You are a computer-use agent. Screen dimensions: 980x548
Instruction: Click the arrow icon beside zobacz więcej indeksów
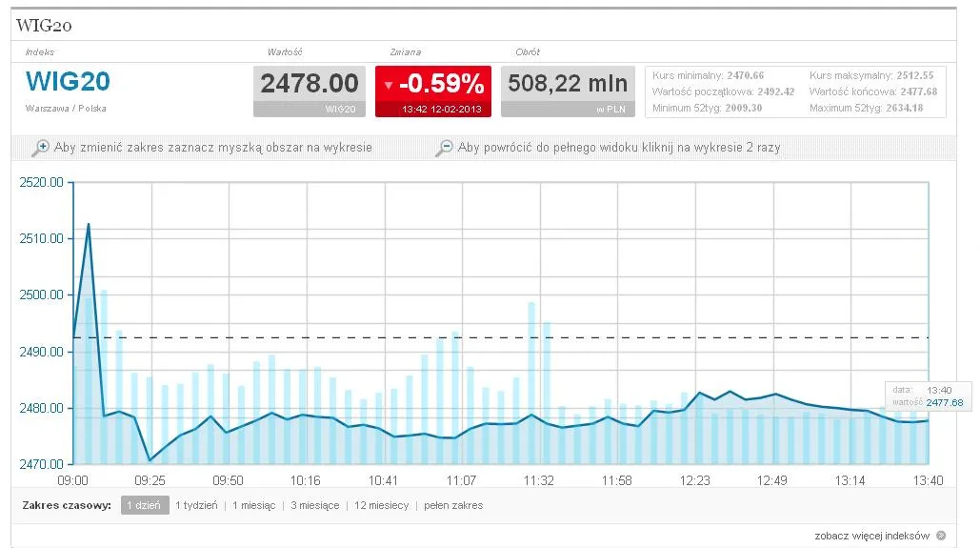click(941, 536)
